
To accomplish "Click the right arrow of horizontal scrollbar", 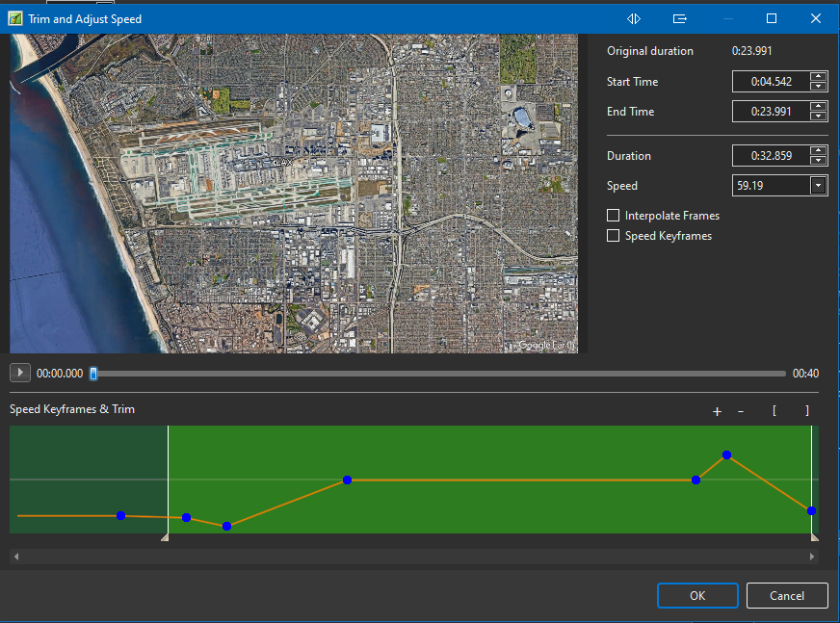I will (x=812, y=557).
